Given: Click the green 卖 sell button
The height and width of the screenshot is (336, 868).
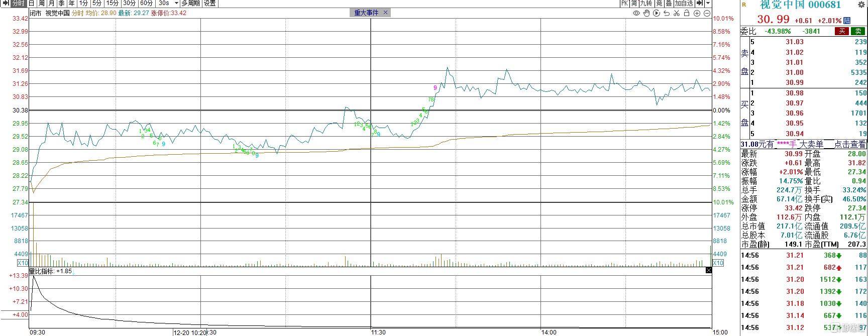Looking at the screenshot, I should pos(858,31).
